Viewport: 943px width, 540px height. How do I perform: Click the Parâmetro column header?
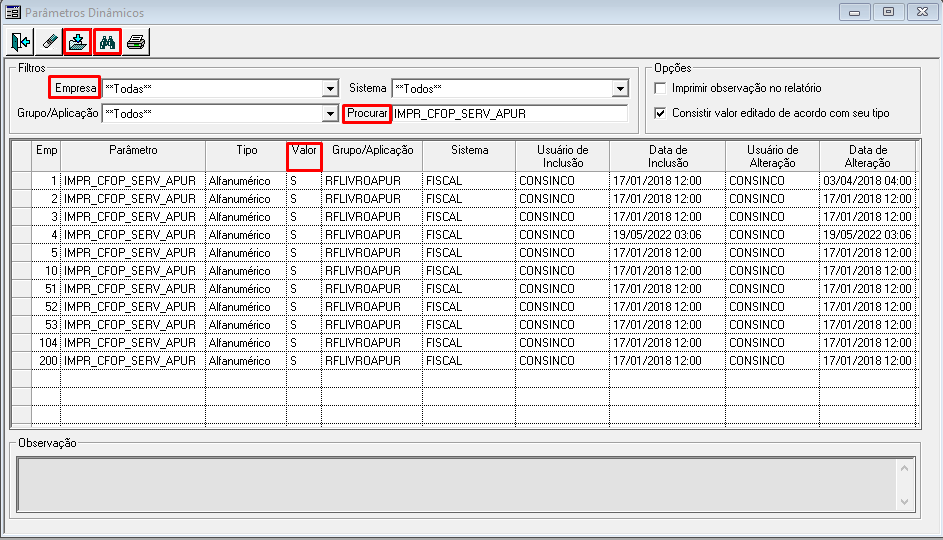pos(133,156)
